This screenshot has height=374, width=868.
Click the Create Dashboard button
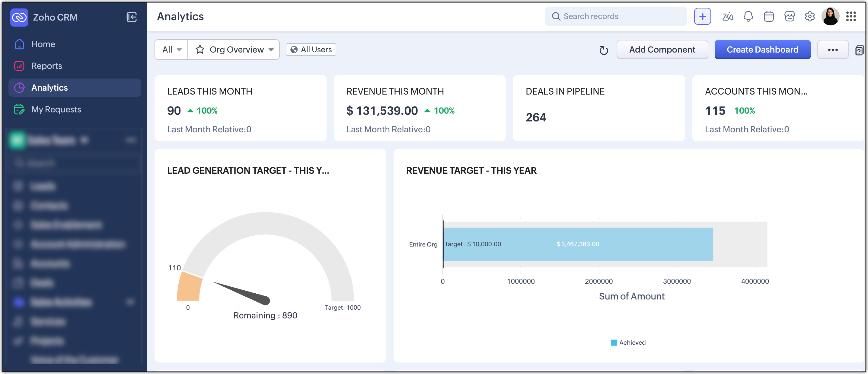tap(762, 50)
